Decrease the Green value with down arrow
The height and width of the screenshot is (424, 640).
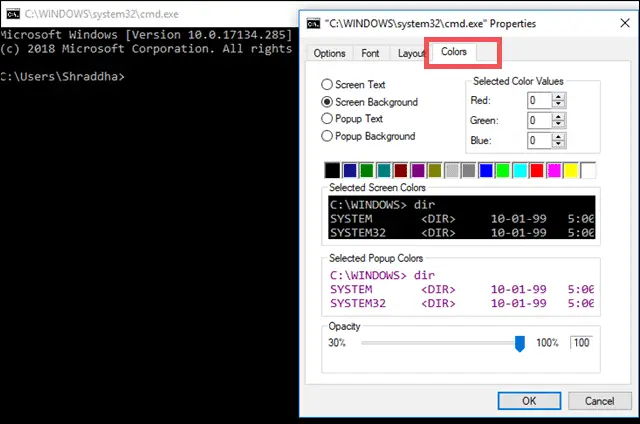click(558, 124)
